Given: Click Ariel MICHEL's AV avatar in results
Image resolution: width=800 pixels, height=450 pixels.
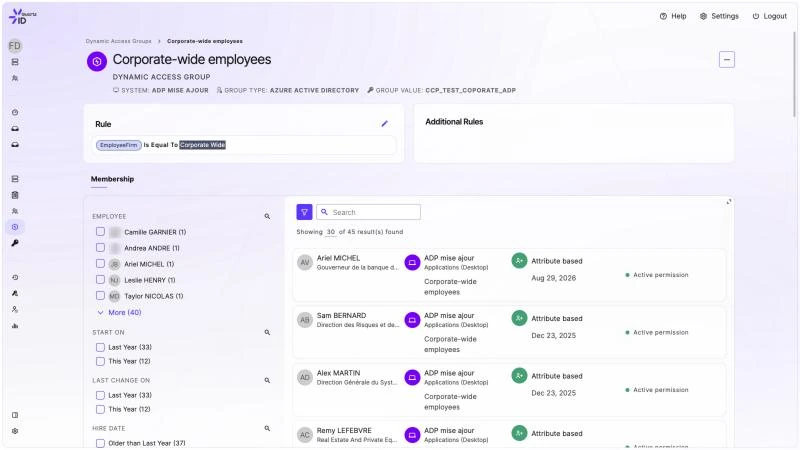Looking at the screenshot, I should [305, 263].
